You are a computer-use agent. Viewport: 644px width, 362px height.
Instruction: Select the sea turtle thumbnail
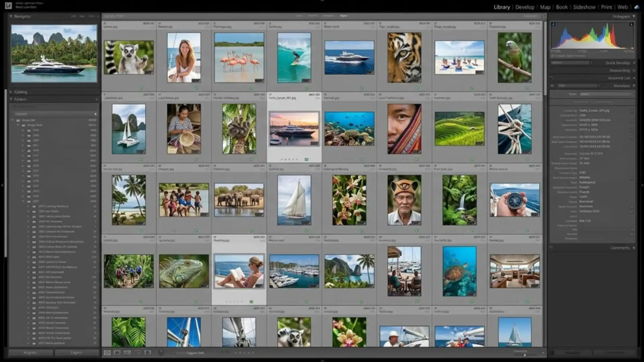click(459, 271)
